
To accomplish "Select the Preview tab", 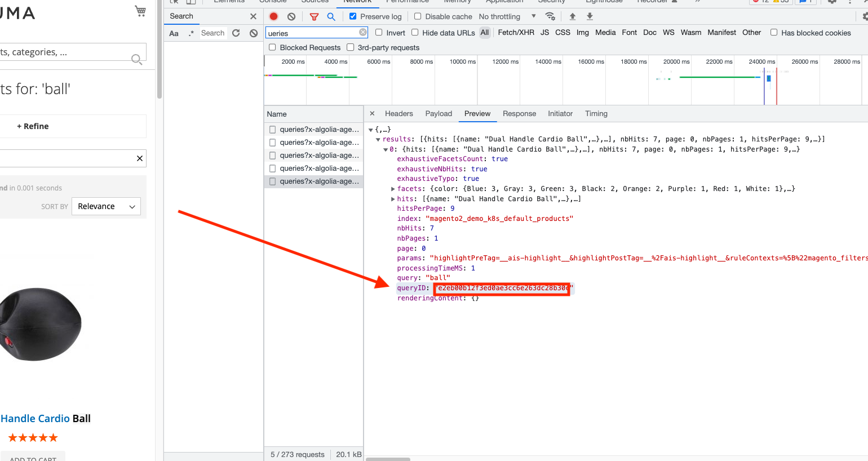I will pos(477,113).
